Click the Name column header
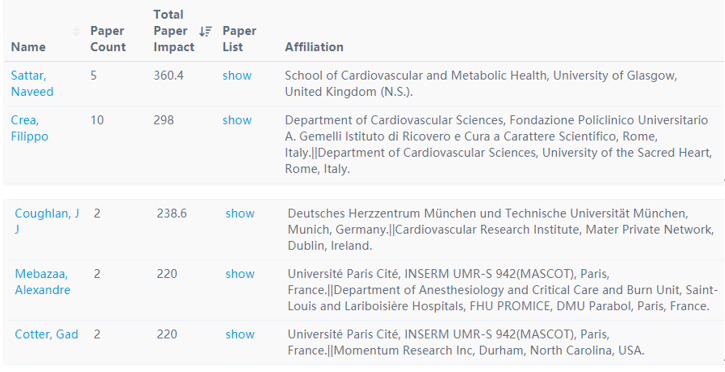This screenshot has height=372, width=725. tap(28, 47)
